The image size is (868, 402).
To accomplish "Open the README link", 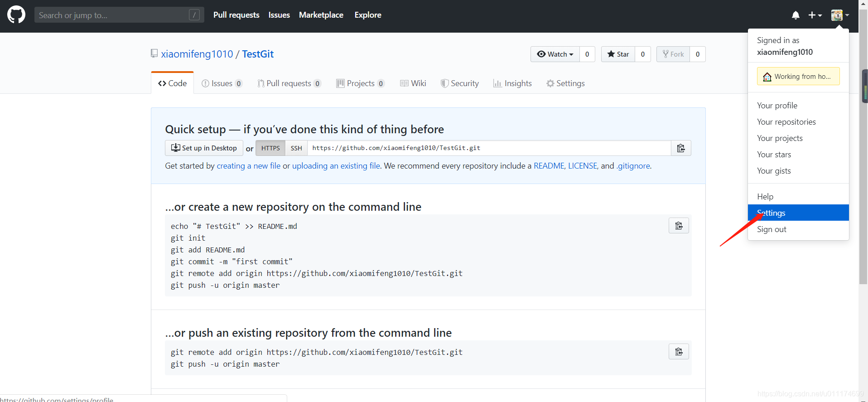I will 549,166.
